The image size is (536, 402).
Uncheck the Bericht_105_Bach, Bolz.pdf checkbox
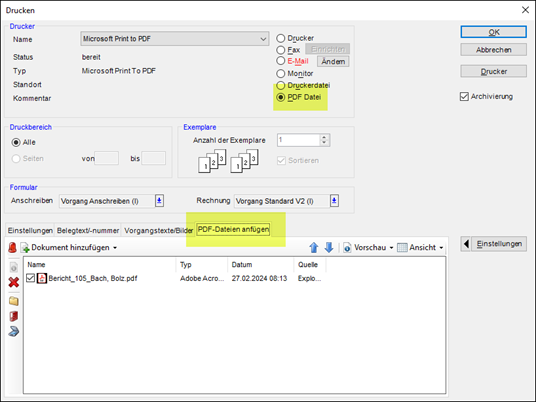(30, 278)
